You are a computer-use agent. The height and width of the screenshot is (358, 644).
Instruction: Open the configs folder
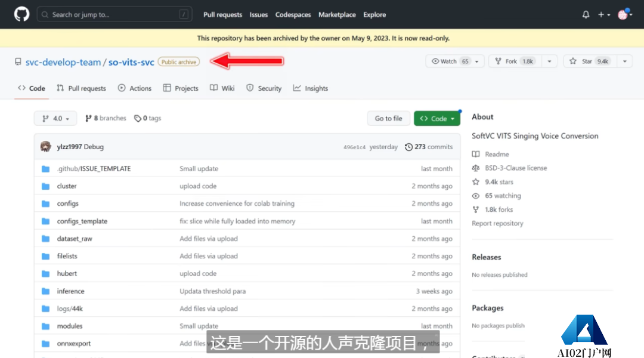point(67,203)
